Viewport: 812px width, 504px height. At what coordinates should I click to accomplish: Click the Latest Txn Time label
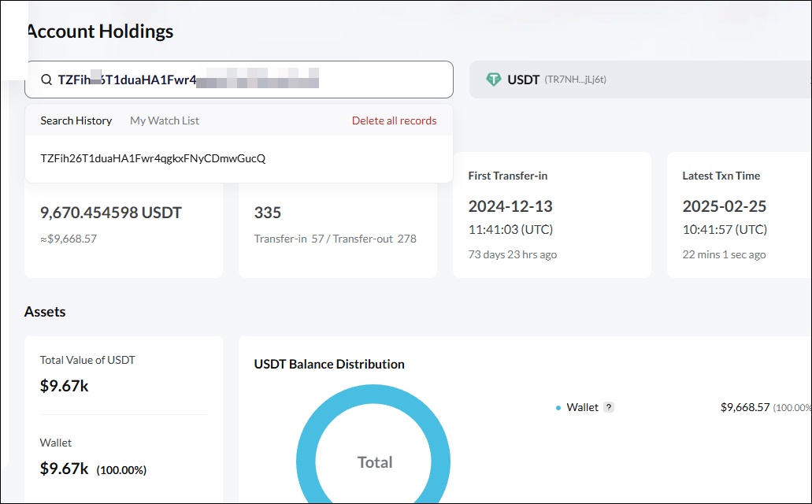pyautogui.click(x=721, y=176)
